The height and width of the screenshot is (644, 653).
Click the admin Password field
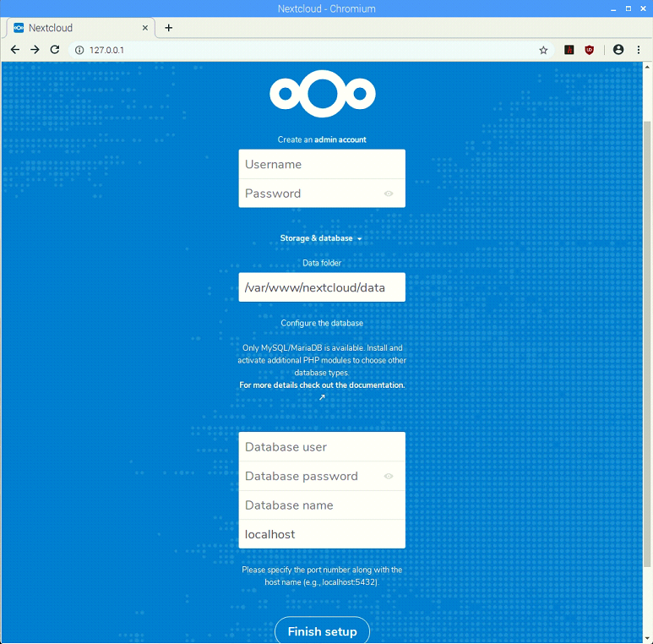coord(322,194)
